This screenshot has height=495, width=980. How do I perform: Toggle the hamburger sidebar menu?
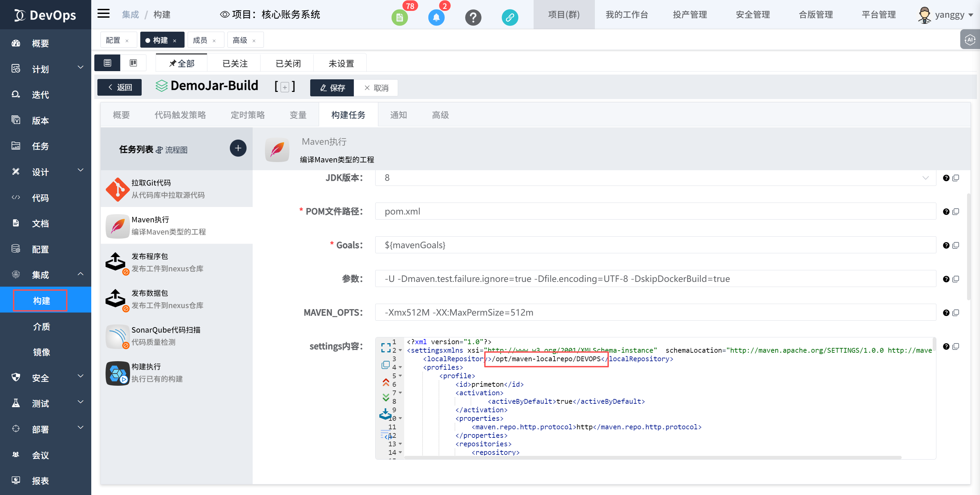[x=103, y=14]
